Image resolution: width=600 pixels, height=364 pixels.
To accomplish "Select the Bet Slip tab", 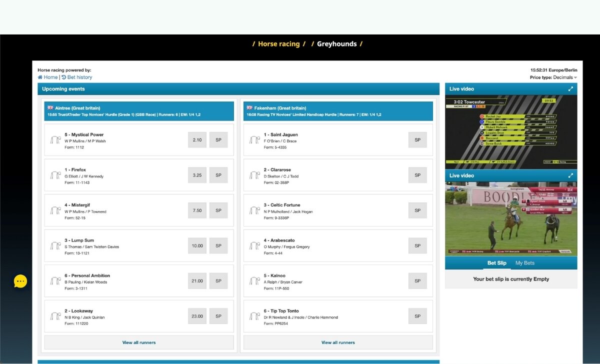I will pyautogui.click(x=497, y=263).
